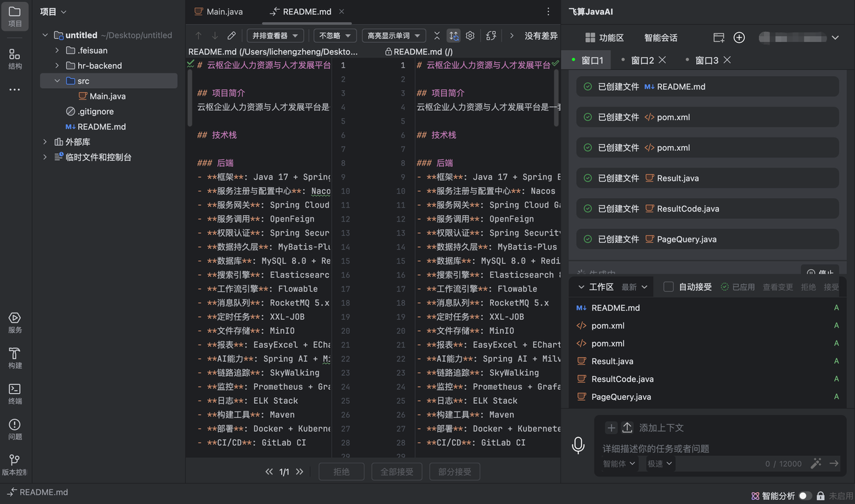
Task: Open the 项目 tool window icon
Action: tap(15, 17)
